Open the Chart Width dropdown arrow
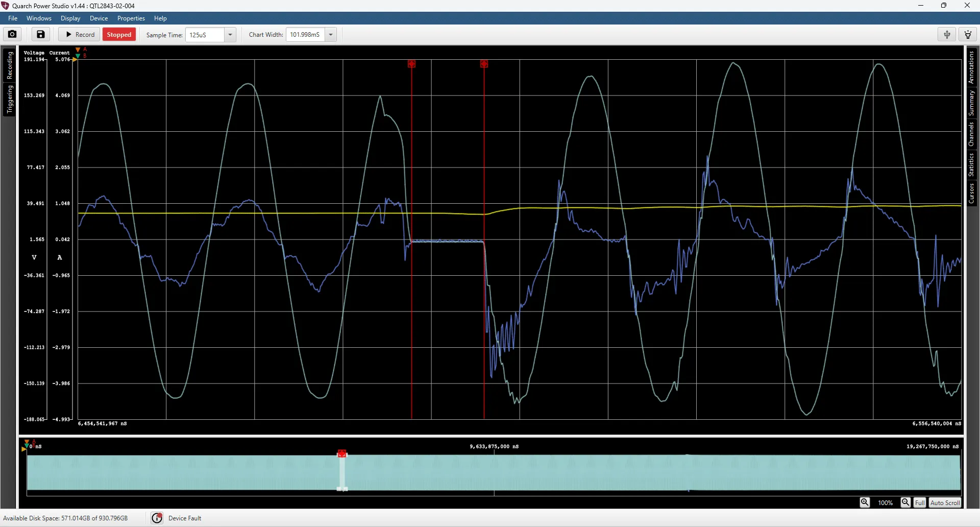The height and width of the screenshot is (527, 980). [x=331, y=35]
